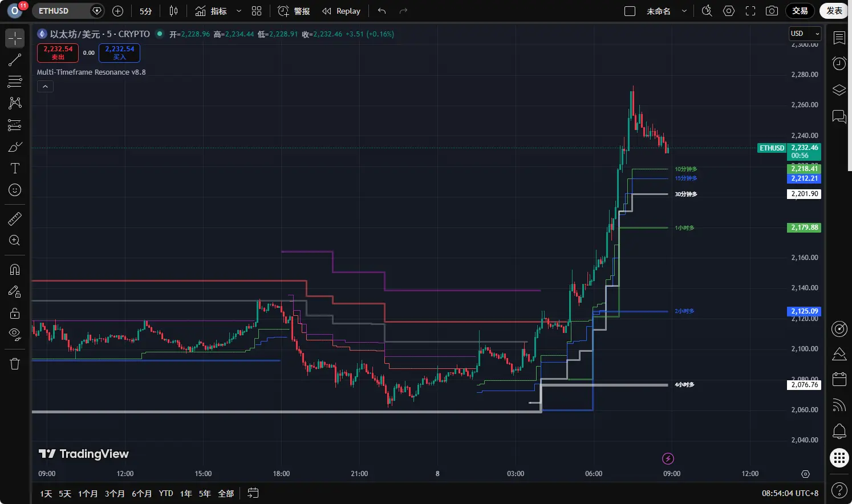Open the quick search tool
The image size is (852, 504).
[707, 11]
